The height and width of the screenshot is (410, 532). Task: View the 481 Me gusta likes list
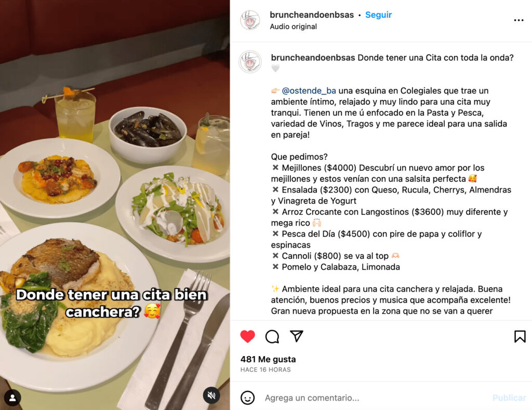pyautogui.click(x=268, y=359)
